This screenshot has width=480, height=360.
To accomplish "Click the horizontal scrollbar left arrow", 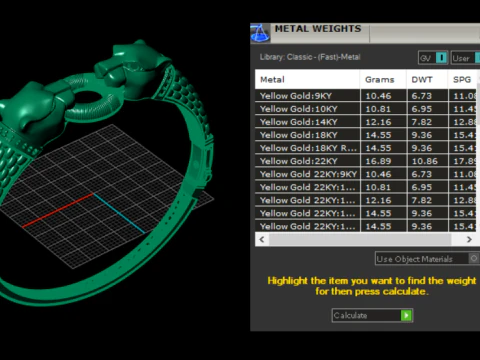I will [262, 239].
